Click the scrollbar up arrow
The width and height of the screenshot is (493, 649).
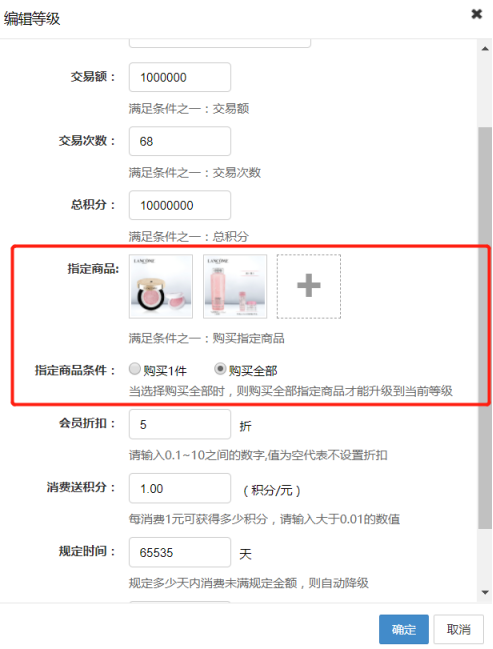pos(485,49)
